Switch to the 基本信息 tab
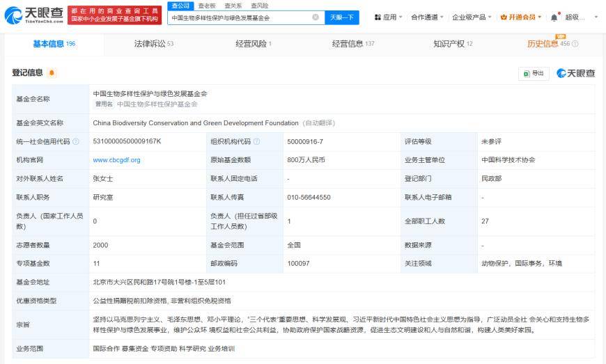Viewport: 606px width, 364px height. tap(54, 44)
